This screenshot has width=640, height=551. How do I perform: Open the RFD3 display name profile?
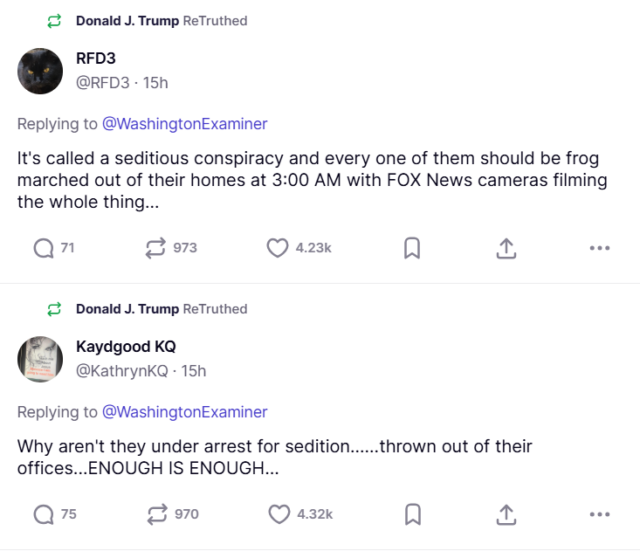[x=96, y=58]
